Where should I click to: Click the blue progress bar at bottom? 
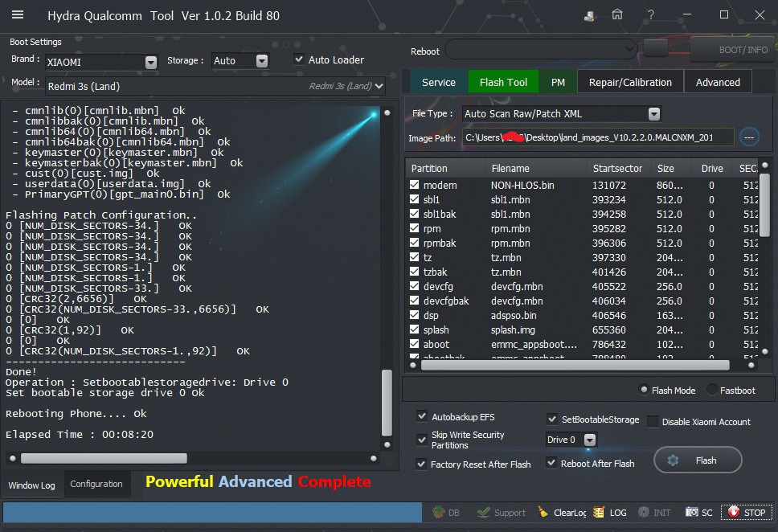pyautogui.click(x=213, y=512)
